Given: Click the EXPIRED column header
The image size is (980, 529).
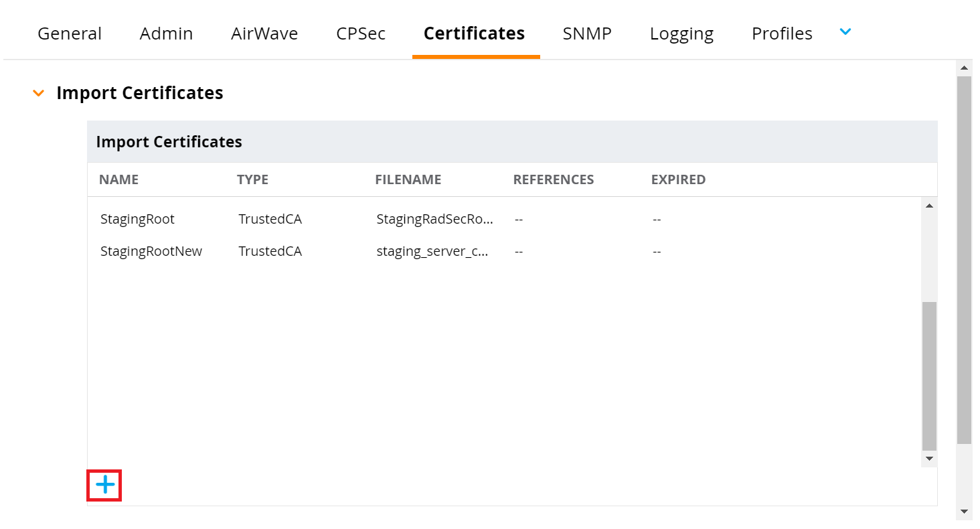Looking at the screenshot, I should click(678, 179).
